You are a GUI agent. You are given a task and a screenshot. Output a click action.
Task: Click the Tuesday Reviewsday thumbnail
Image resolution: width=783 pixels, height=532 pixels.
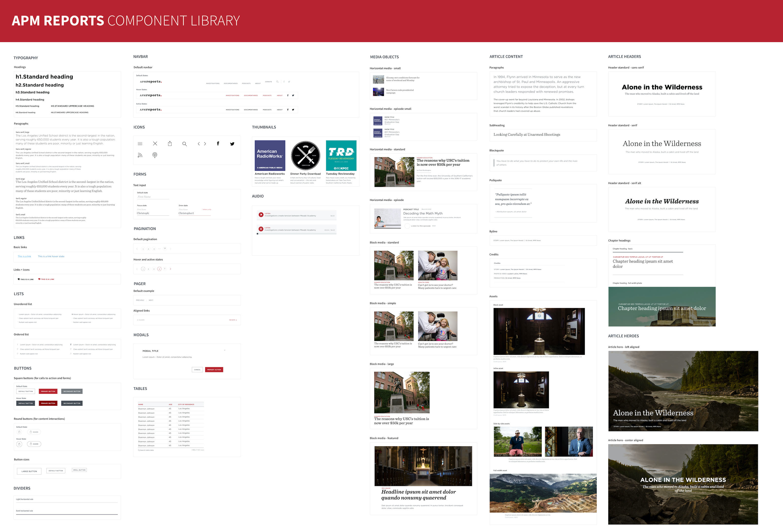[x=341, y=156]
